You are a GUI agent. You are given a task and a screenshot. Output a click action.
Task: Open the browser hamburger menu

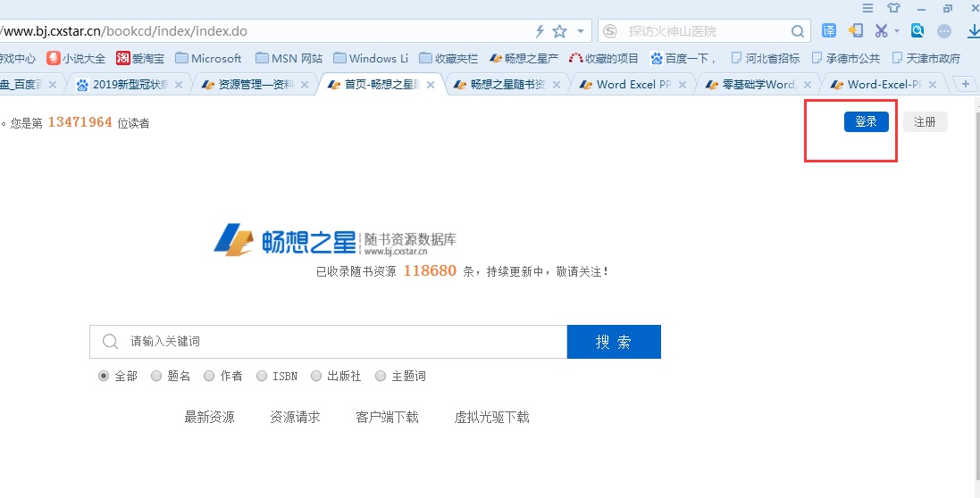coord(867,8)
